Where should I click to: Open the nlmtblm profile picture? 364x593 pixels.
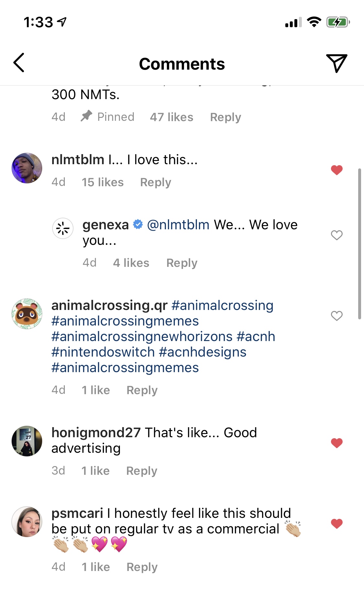pyautogui.click(x=27, y=168)
